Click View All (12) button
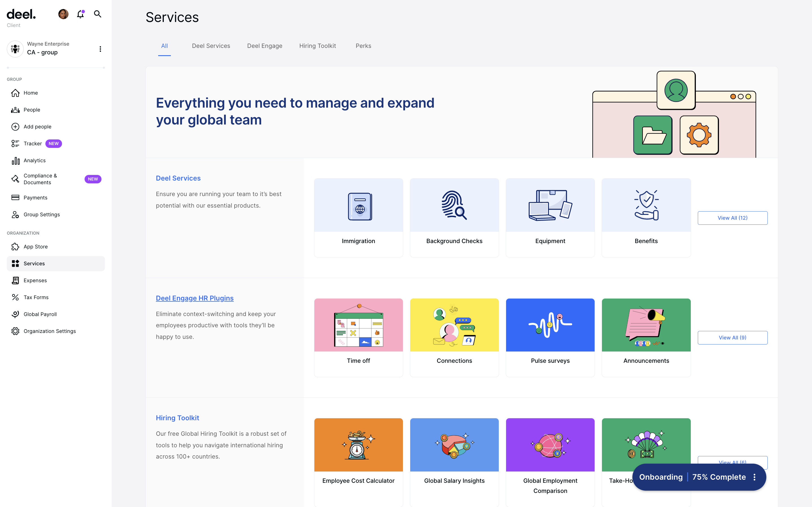Screen dimensions: 812x507 pyautogui.click(x=732, y=218)
